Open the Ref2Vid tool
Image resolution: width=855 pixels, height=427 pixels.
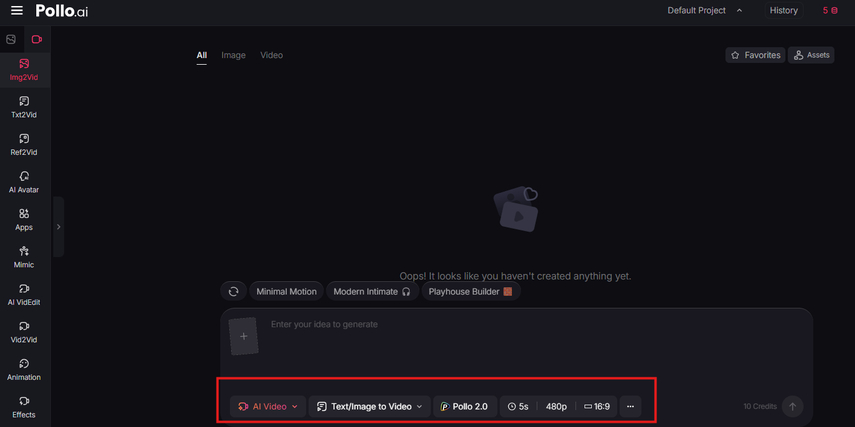click(24, 145)
